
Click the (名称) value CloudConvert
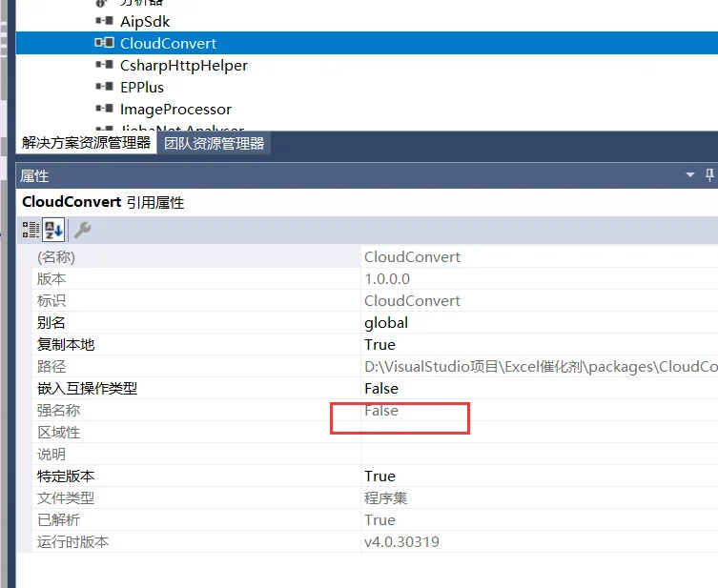click(x=412, y=256)
